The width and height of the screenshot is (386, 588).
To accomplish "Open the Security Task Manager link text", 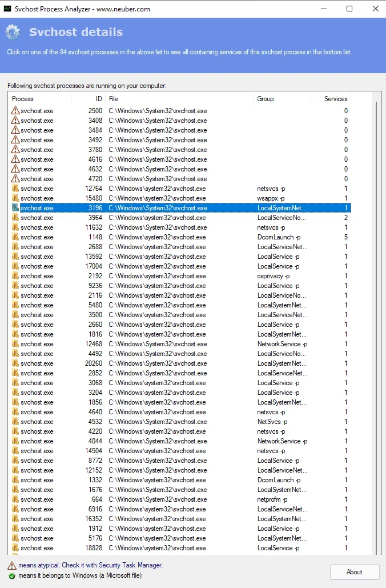I will point(130,565).
